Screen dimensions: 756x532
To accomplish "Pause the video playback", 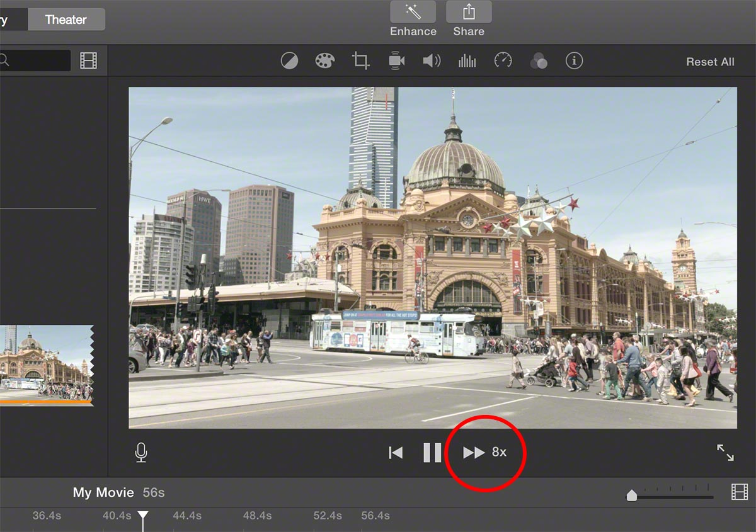I will (x=432, y=453).
